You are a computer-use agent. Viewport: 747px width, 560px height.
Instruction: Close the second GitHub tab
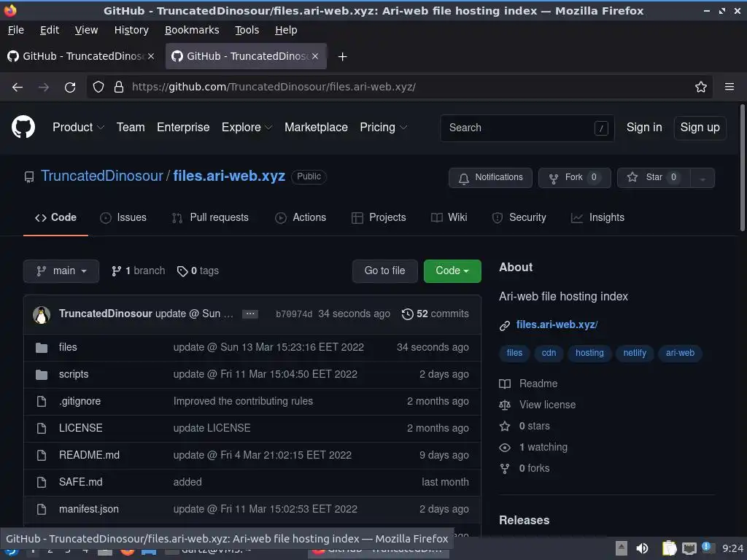pos(315,56)
